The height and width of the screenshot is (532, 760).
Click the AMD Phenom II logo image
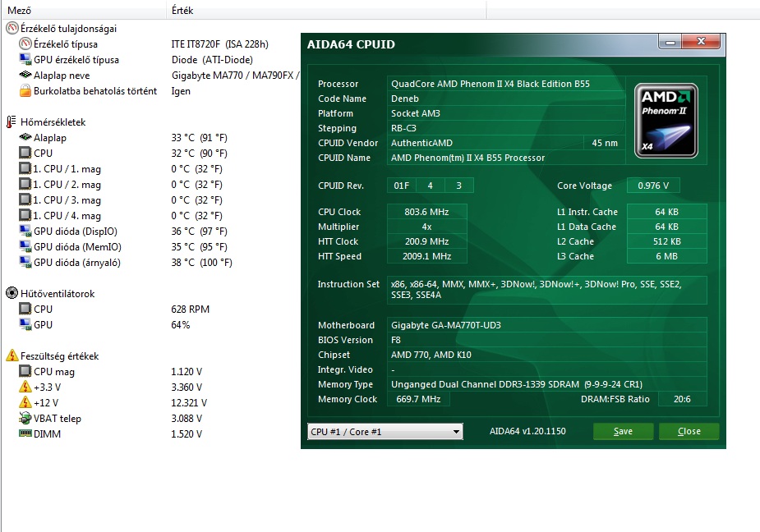click(666, 121)
